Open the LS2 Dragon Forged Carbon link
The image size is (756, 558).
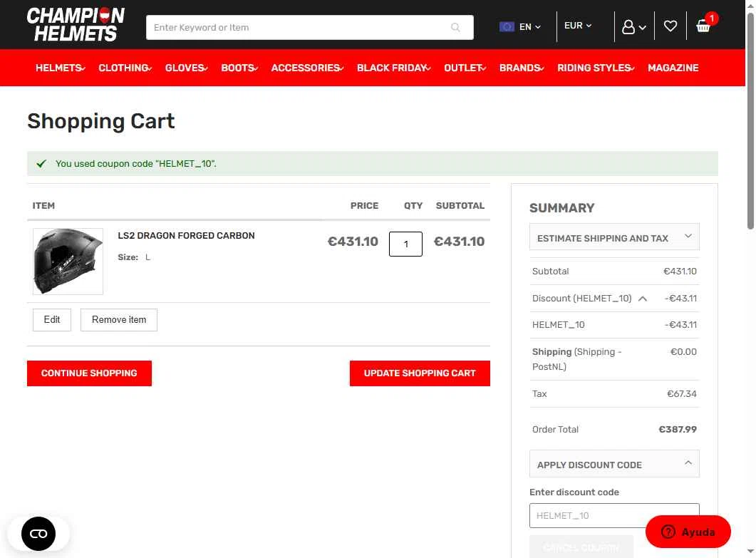[x=186, y=236]
